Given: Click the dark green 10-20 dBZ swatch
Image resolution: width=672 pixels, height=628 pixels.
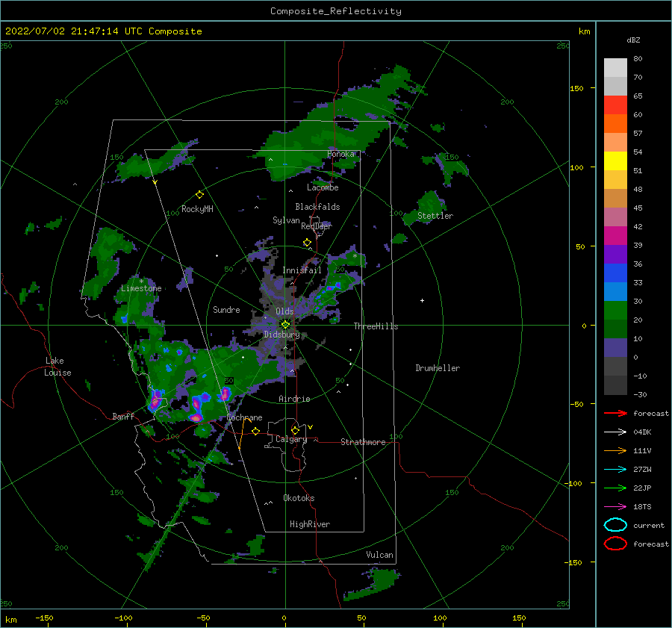Looking at the screenshot, I should click(x=615, y=329).
